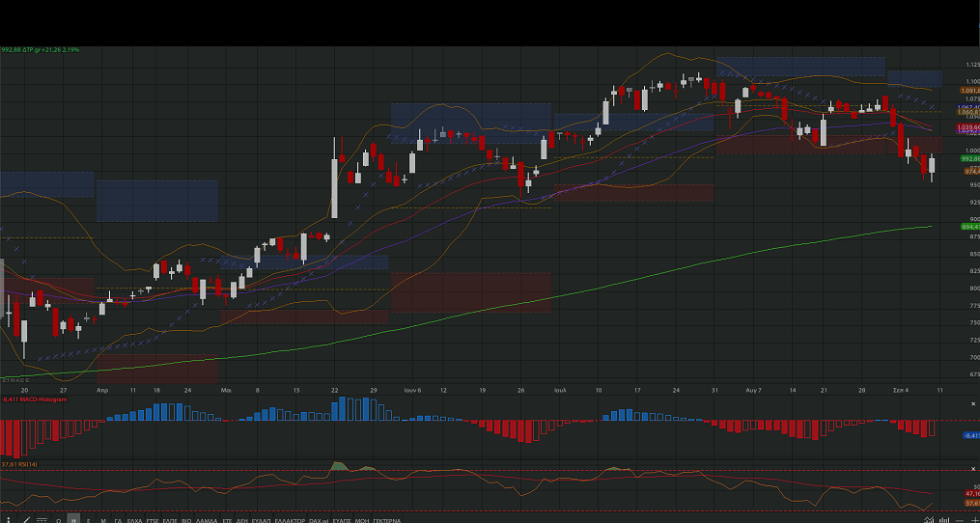Click the Απρ date label on time axis
980x523 pixels.
pos(102,390)
